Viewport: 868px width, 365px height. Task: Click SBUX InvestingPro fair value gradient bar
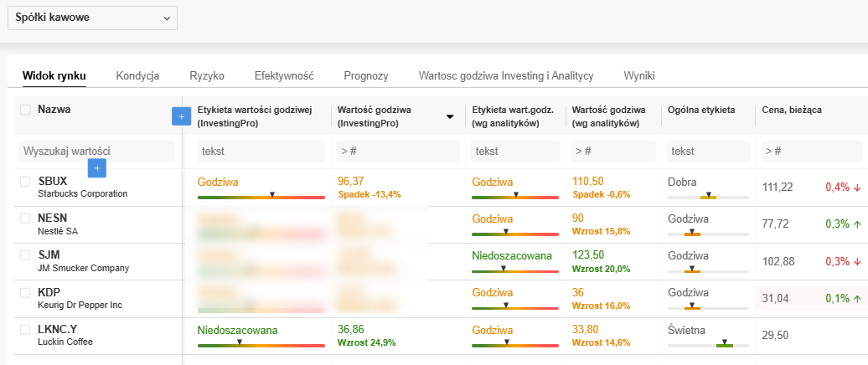(x=261, y=197)
